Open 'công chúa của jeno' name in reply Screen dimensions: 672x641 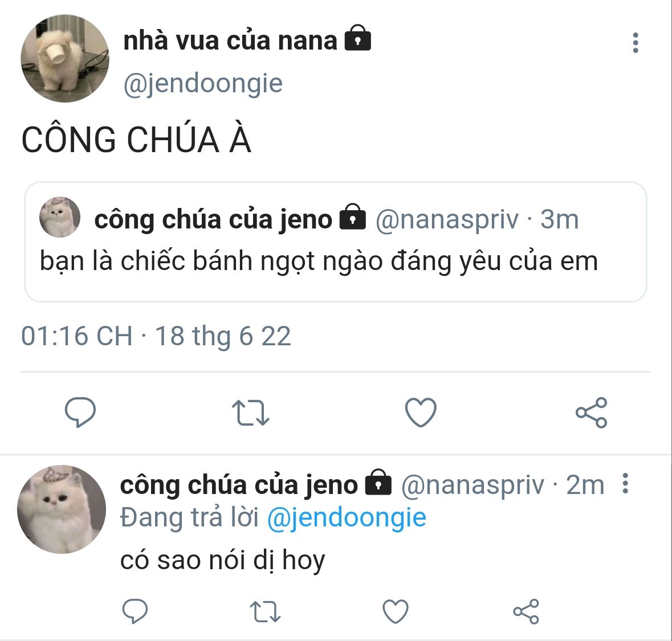point(239,485)
